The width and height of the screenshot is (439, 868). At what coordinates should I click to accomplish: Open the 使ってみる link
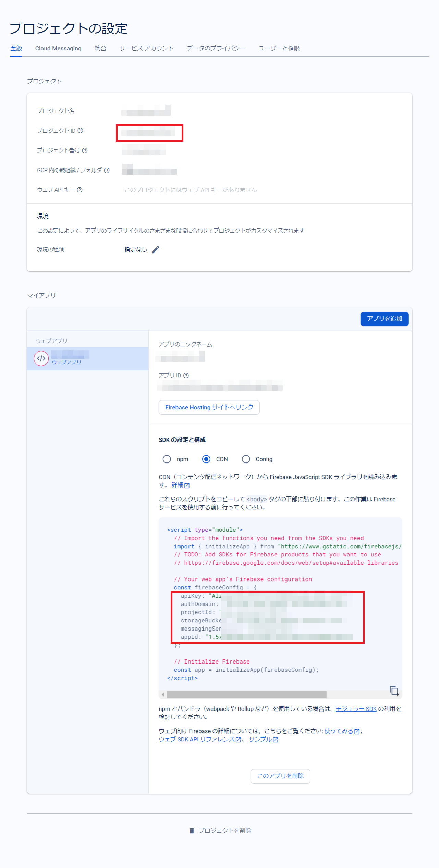(x=339, y=731)
